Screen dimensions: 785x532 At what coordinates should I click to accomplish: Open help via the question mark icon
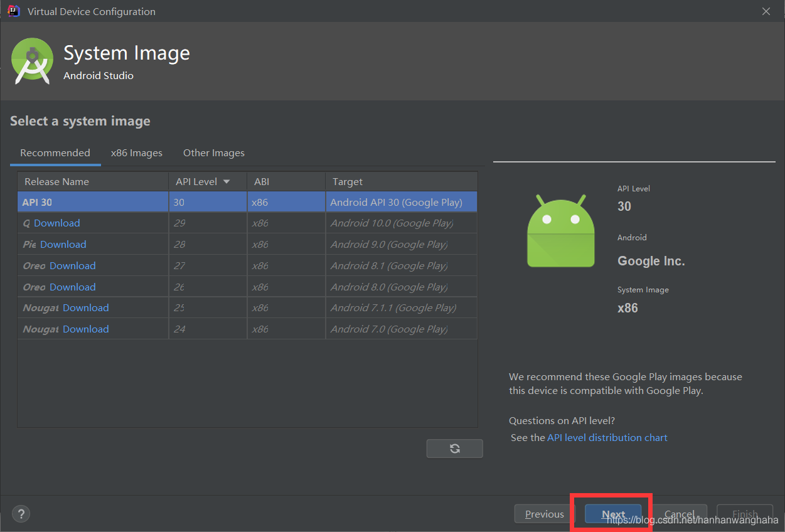pyautogui.click(x=21, y=513)
